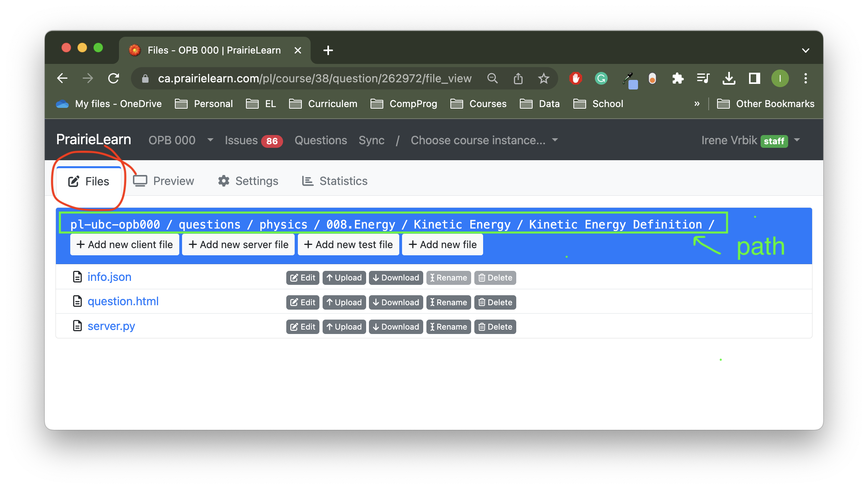Open the color picker eyedropper extension
Viewport: 868px width, 489px height.
(x=630, y=79)
